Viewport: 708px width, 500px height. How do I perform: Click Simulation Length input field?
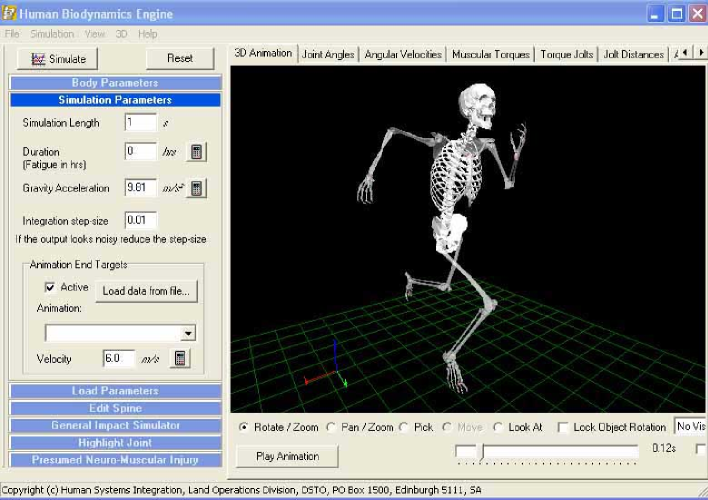point(141,122)
